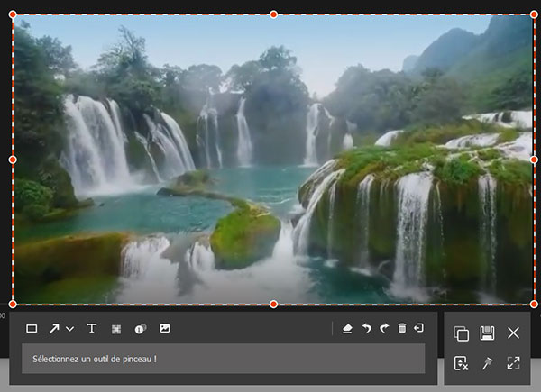The width and height of the screenshot is (541, 392).
Task: Expand the arrow tool dropdown chevron
Action: [x=69, y=330]
